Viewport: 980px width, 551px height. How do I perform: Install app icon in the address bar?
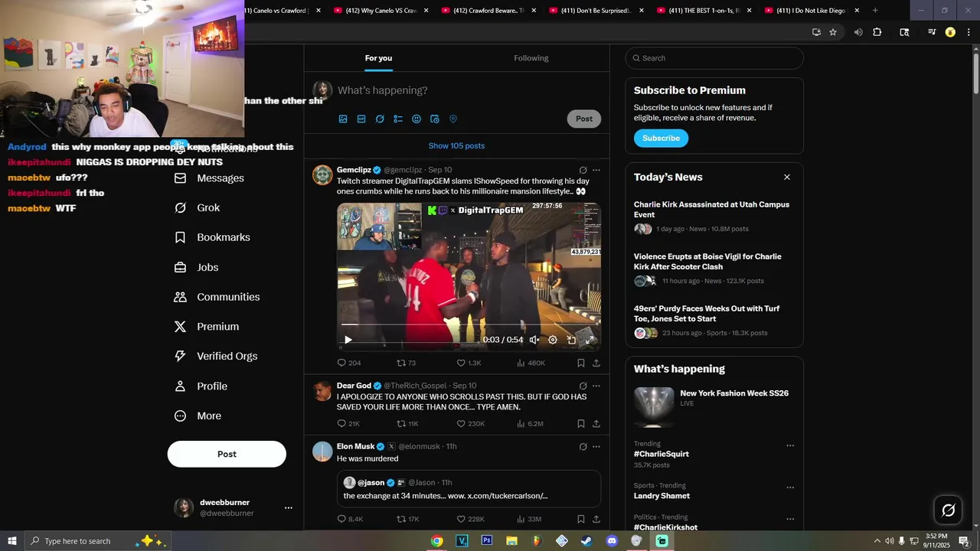[816, 32]
